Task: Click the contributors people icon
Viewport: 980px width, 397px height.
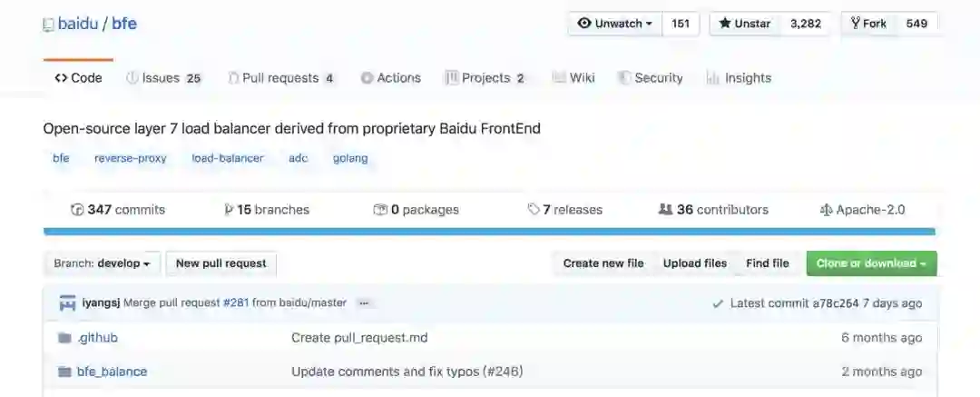Action: [665, 210]
